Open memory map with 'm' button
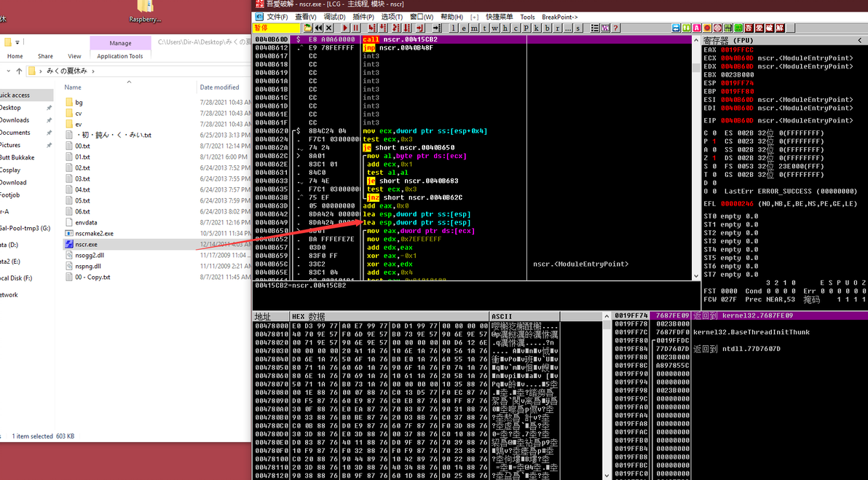868x480 pixels. pyautogui.click(x=474, y=28)
